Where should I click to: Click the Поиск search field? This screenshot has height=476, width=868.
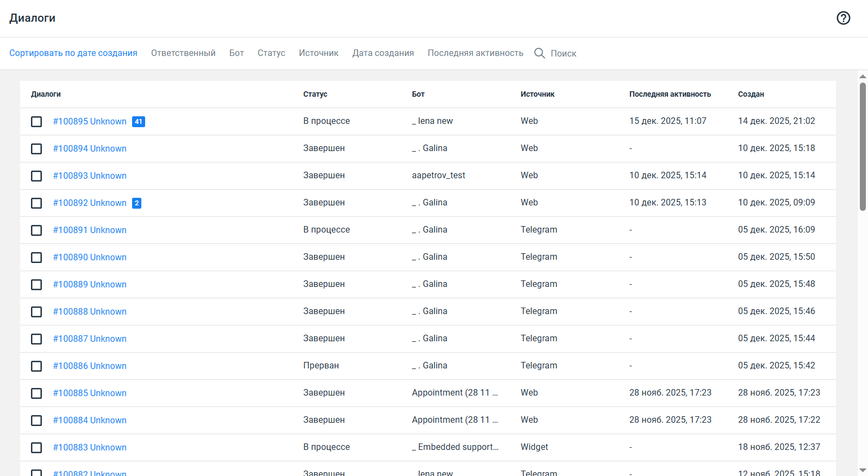click(564, 53)
